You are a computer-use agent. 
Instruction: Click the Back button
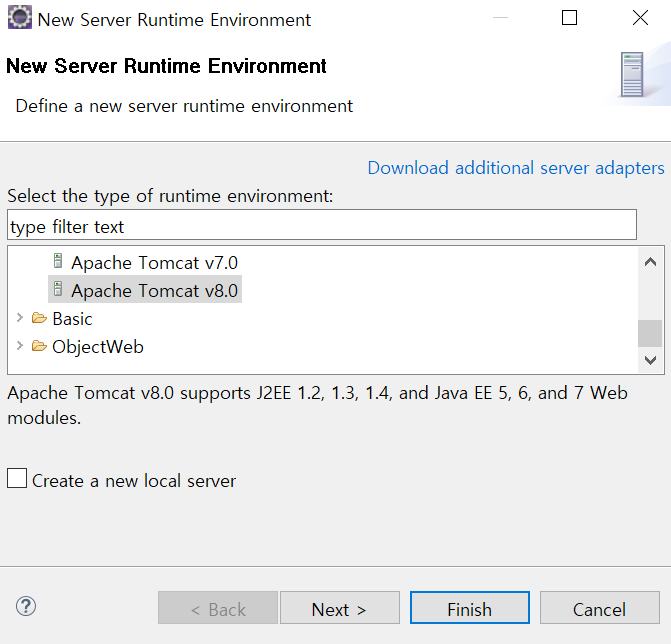[x=218, y=608]
